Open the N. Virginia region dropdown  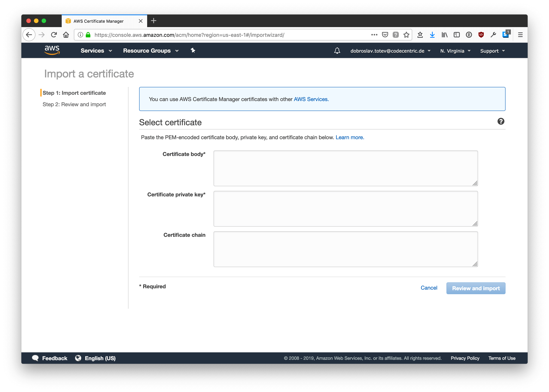(x=455, y=51)
